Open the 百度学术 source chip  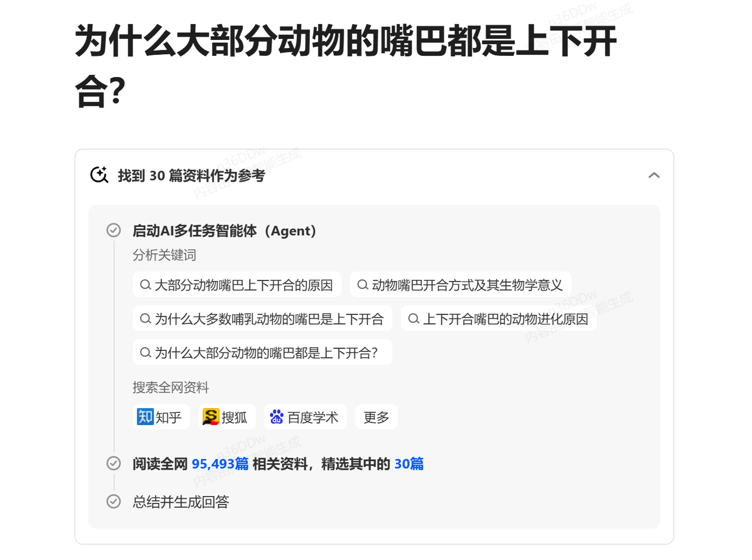coord(305,417)
